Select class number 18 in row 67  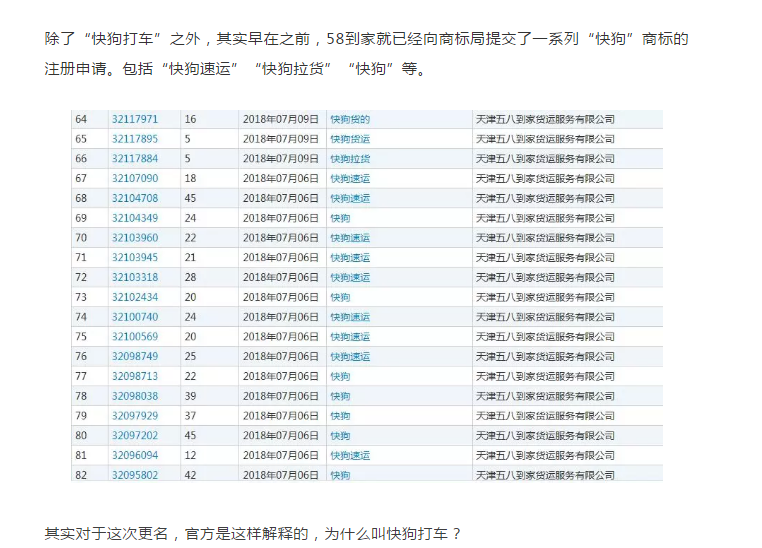tap(190, 178)
